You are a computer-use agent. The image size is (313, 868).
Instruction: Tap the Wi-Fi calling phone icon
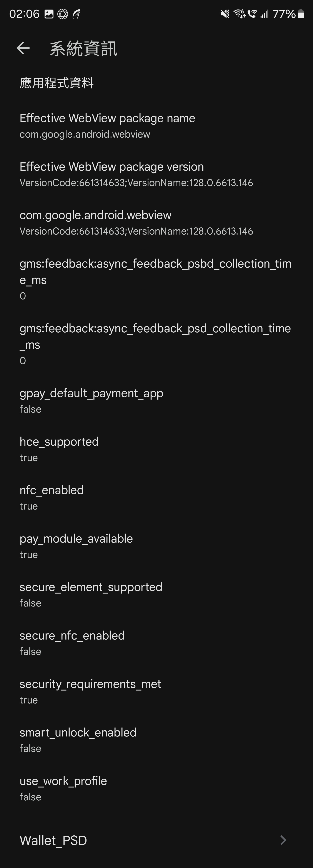pyautogui.click(x=252, y=14)
